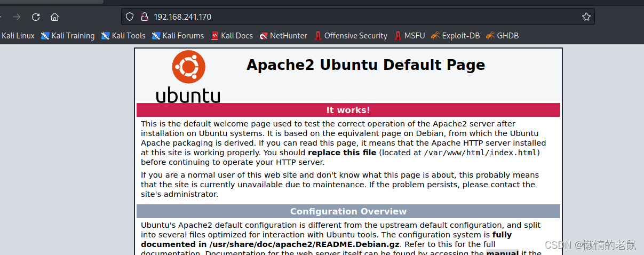Open the Kali Docs bookmark
The width and height of the screenshot is (644, 255).
[x=232, y=36]
